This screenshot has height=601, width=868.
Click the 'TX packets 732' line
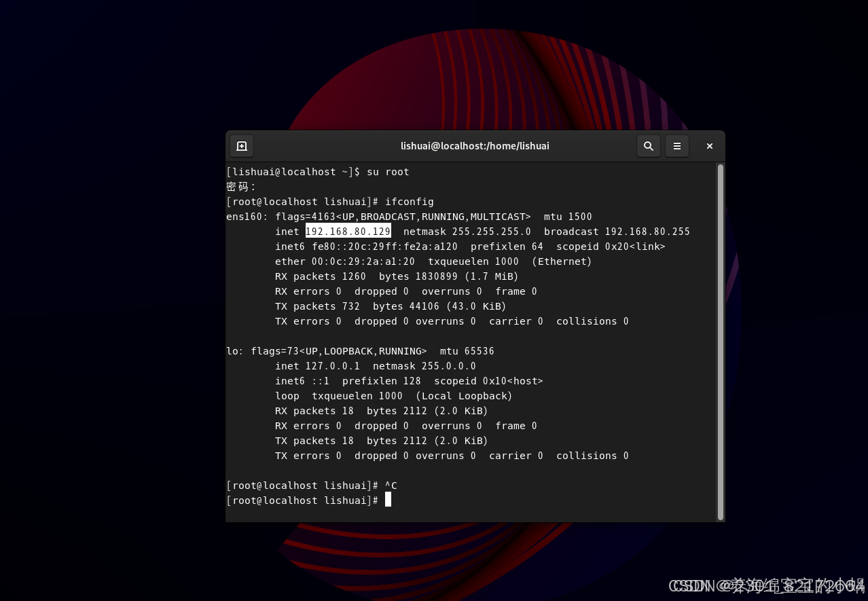pyautogui.click(x=391, y=306)
